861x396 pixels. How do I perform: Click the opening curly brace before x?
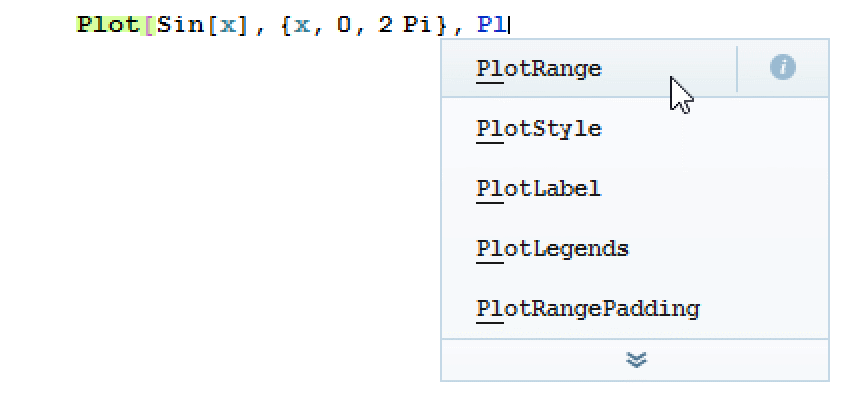click(x=286, y=25)
